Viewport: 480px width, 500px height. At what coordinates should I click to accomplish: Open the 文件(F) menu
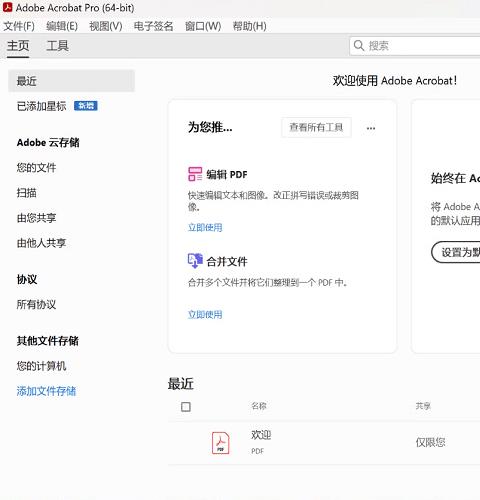19,26
